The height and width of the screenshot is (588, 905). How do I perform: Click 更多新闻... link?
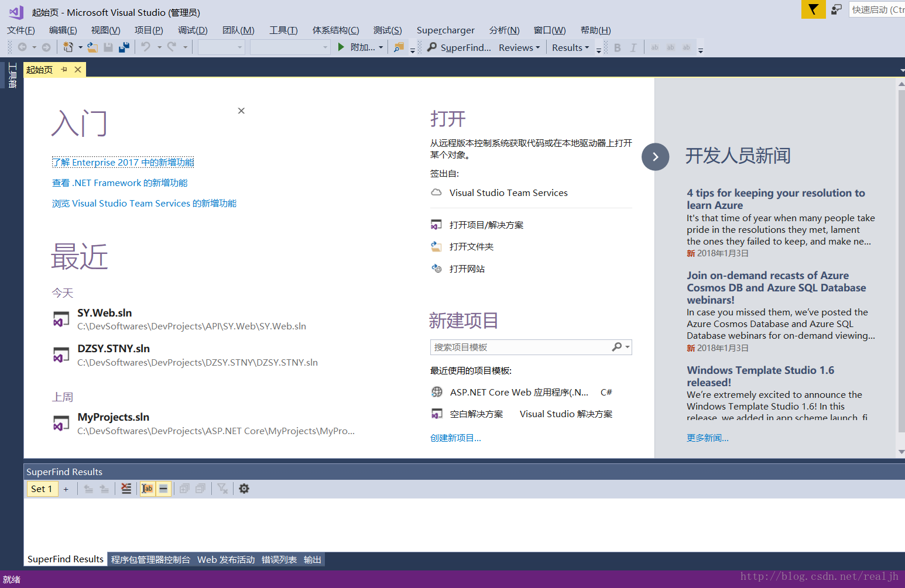coord(708,438)
